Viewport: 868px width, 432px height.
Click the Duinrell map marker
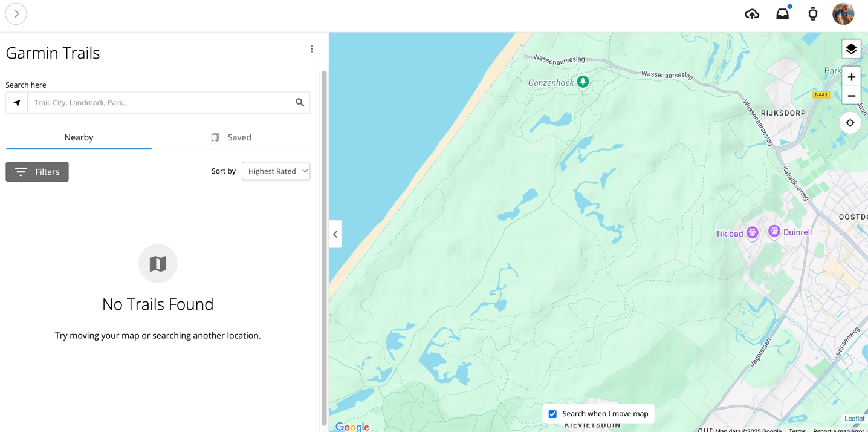[x=774, y=232]
